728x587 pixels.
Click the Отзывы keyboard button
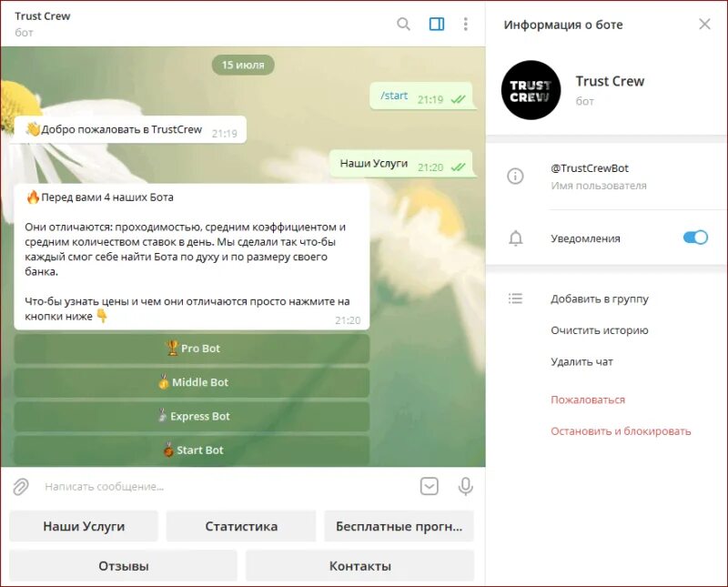(123, 566)
